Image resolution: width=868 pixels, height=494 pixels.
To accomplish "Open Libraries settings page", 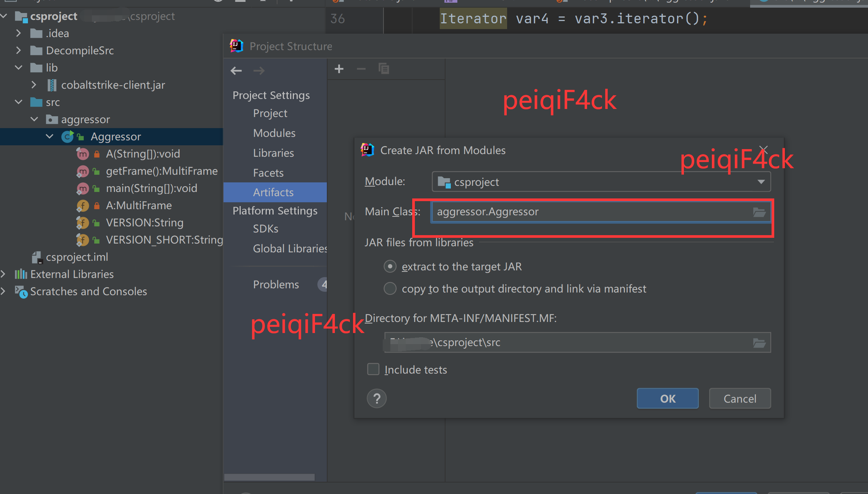I will coord(274,153).
